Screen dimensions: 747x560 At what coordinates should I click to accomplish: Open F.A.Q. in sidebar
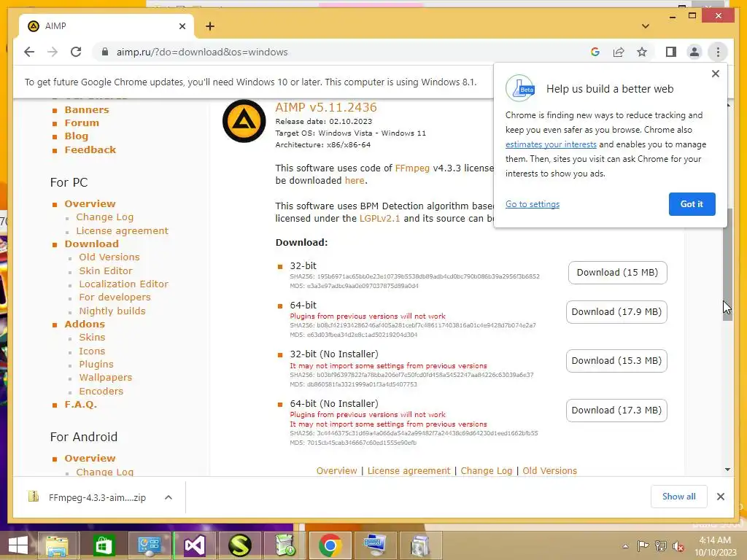80,404
